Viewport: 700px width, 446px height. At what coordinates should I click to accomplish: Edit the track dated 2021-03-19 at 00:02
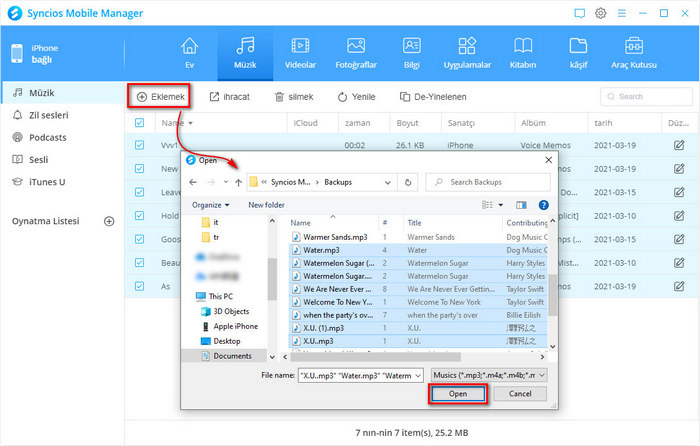pyautogui.click(x=679, y=145)
